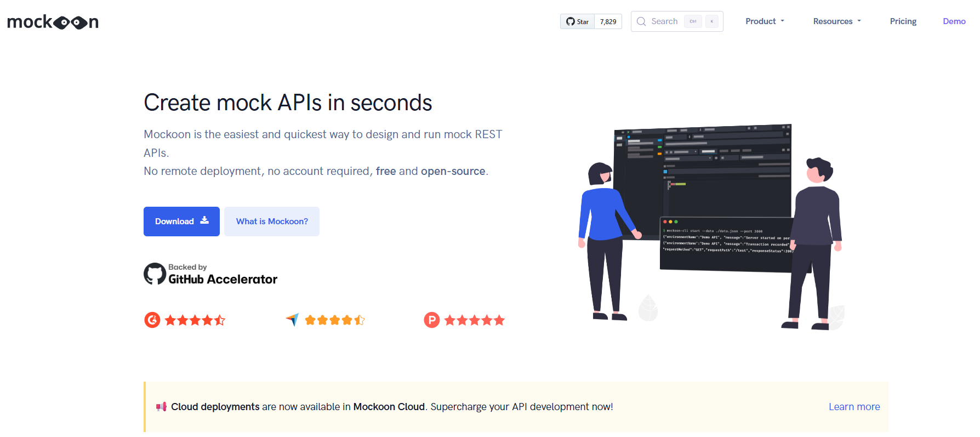The width and height of the screenshot is (980, 437).
Task: Click the magnifier icon in the search box
Action: (641, 21)
